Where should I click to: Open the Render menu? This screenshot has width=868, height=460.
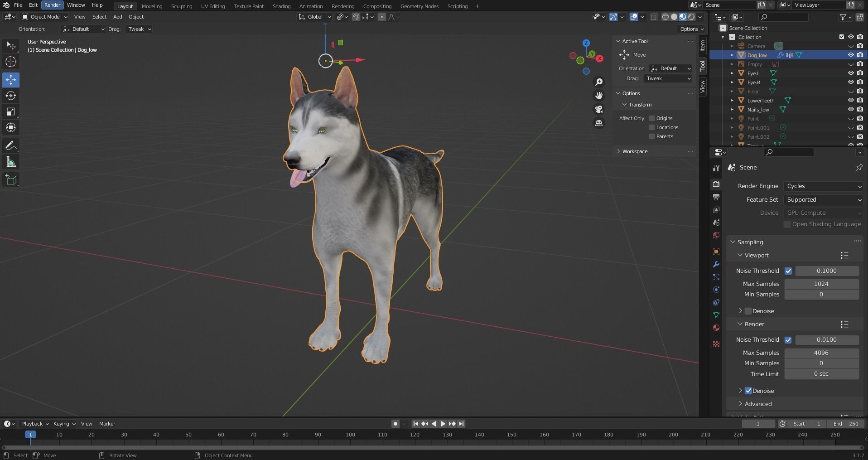pos(52,5)
